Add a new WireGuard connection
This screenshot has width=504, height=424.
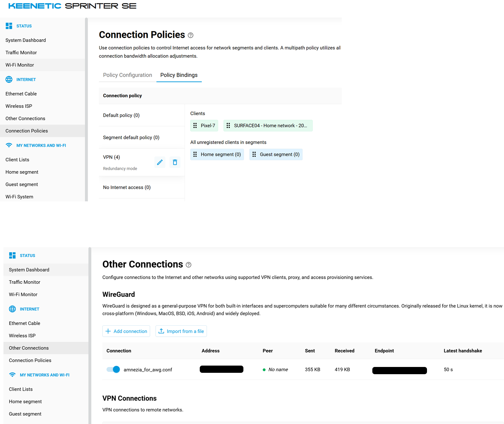tap(126, 331)
